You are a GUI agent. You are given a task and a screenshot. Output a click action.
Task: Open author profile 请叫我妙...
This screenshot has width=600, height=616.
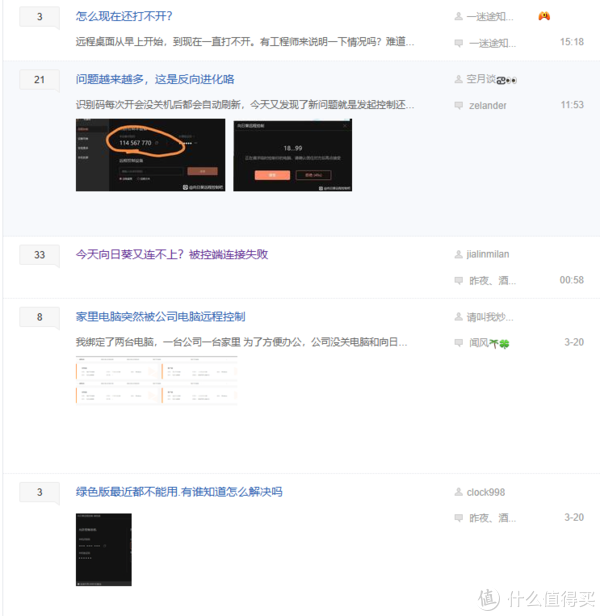(490, 317)
